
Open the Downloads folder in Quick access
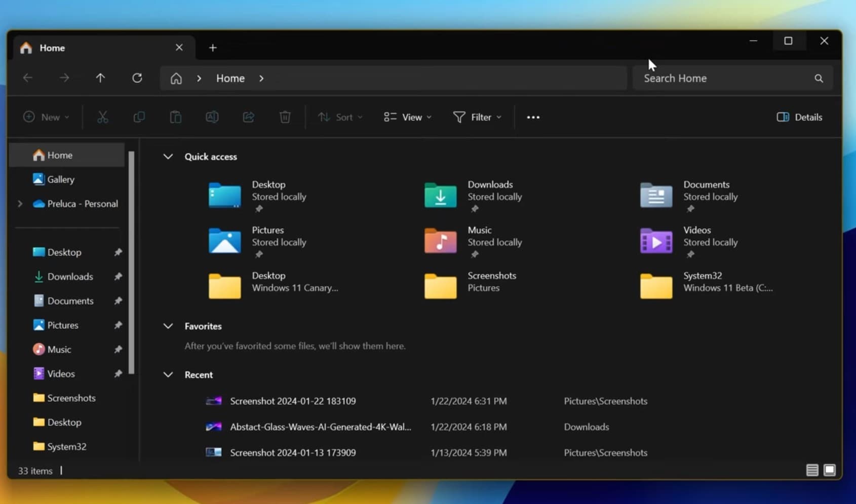tap(440, 195)
